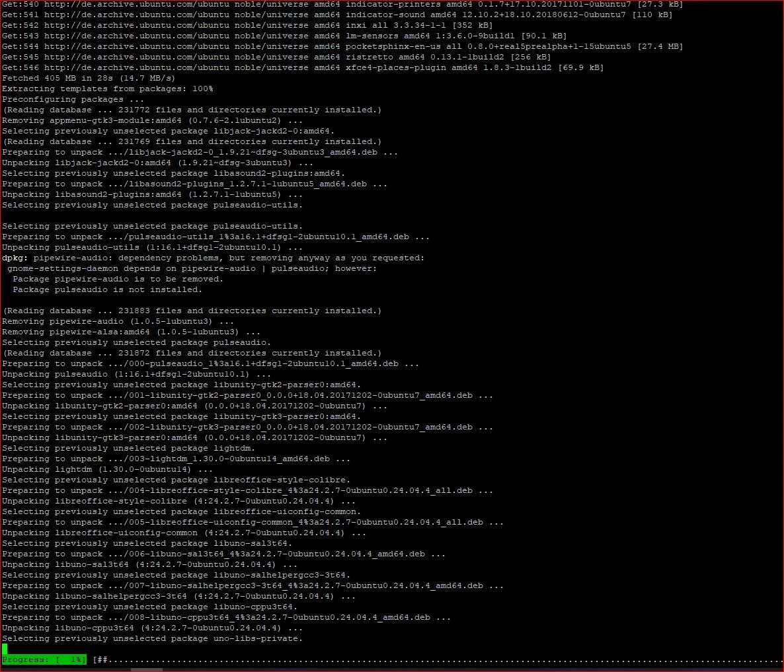The width and height of the screenshot is (784, 672).
Task: Click 'Preparing to unpack .../libasound2-plugins' line
Action: pyautogui.click(x=194, y=184)
